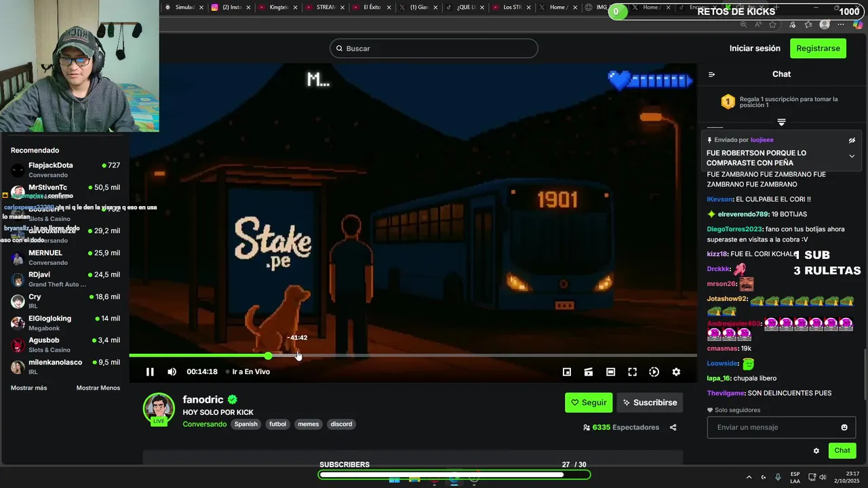Viewport: 868px width, 488px height.
Task: Share the fanodric stream
Action: tap(673, 428)
